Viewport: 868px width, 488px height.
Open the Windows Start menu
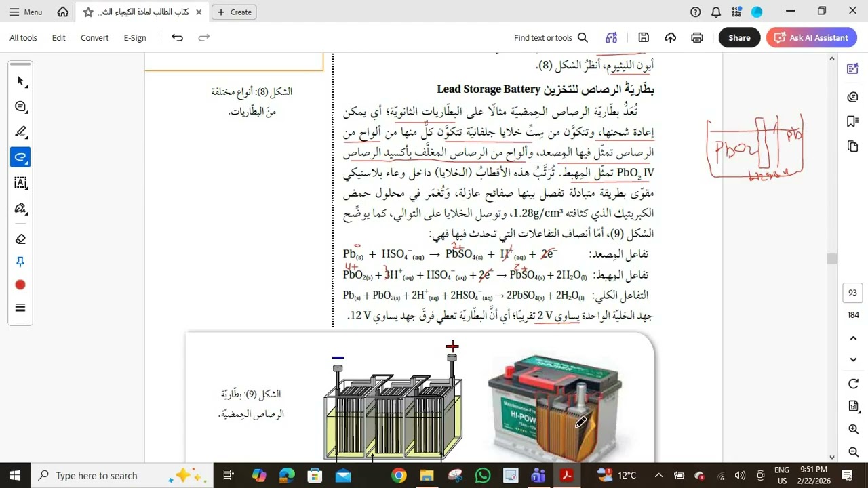[15, 475]
